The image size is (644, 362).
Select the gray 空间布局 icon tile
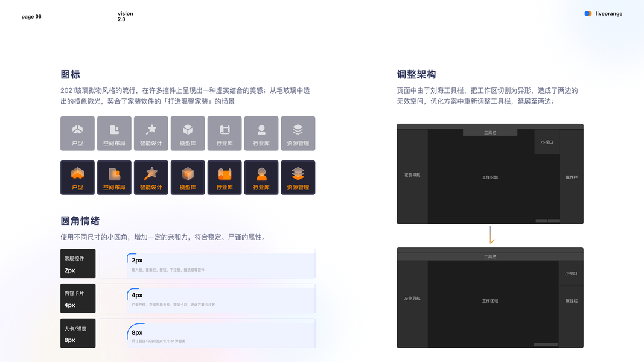tap(114, 133)
